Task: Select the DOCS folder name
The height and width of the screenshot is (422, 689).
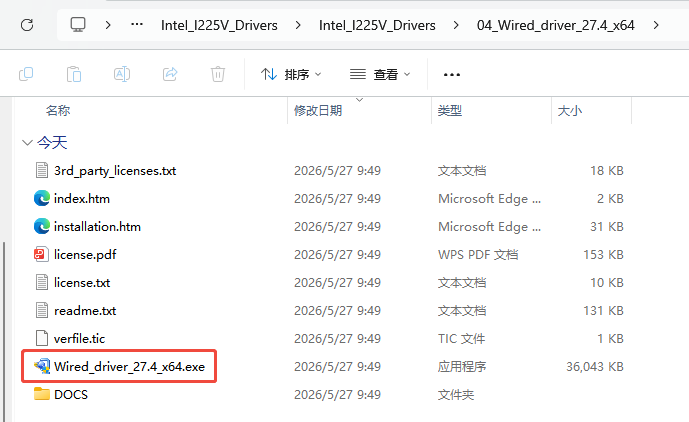Action: pos(71,394)
